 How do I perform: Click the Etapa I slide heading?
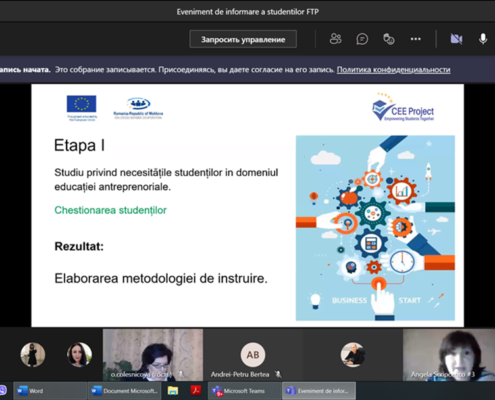point(79,145)
